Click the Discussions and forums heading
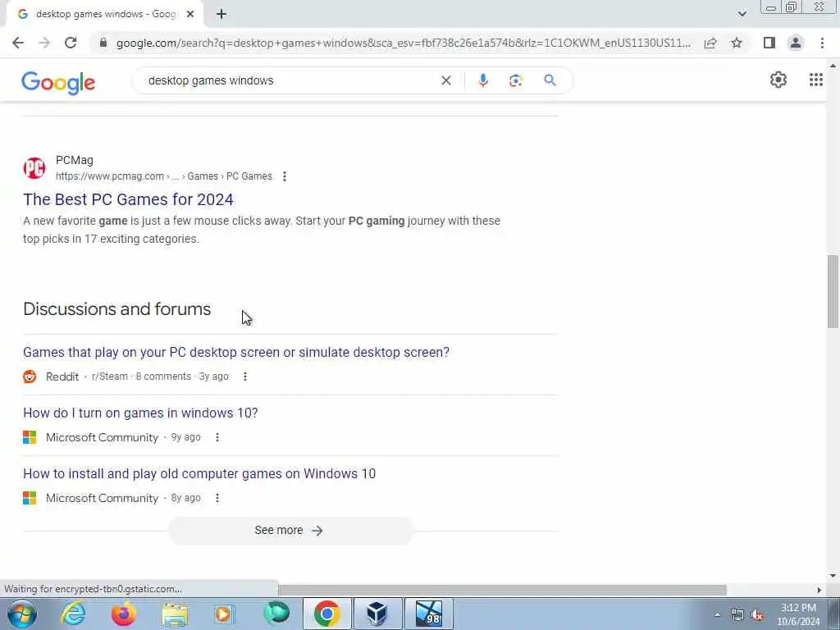 pos(116,309)
